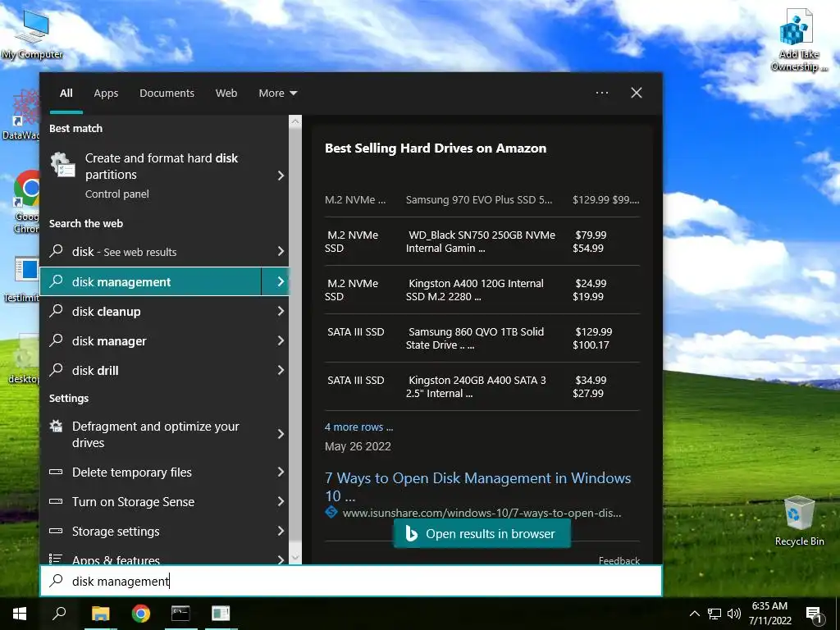The height and width of the screenshot is (630, 840).
Task: Click the taskbar search magnifier icon
Action: pyautogui.click(x=59, y=614)
